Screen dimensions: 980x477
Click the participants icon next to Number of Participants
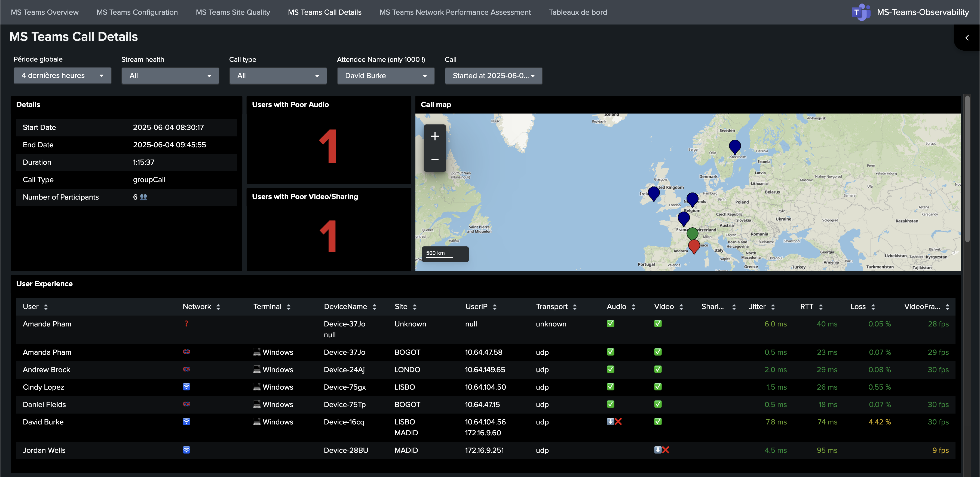point(143,197)
